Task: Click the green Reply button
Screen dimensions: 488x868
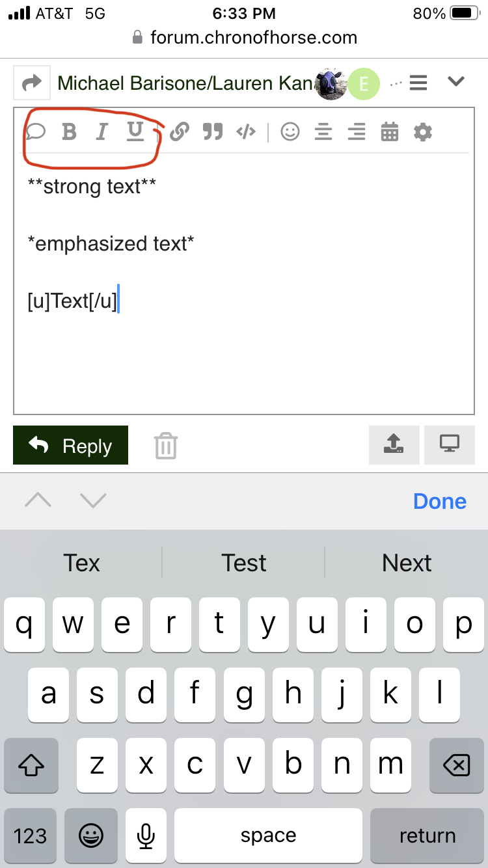Action: (x=70, y=445)
